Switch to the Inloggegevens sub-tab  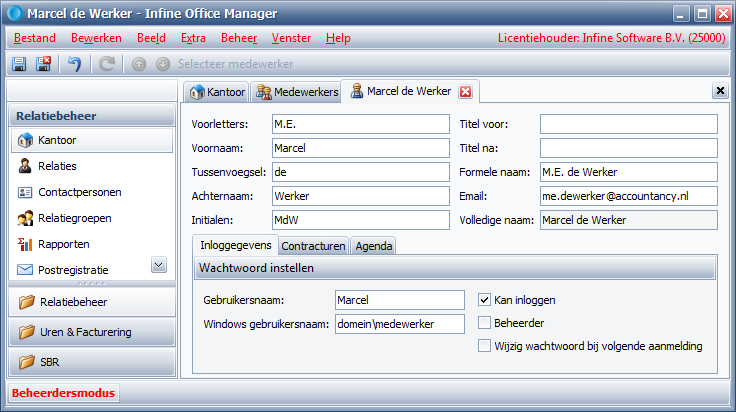[x=235, y=245]
